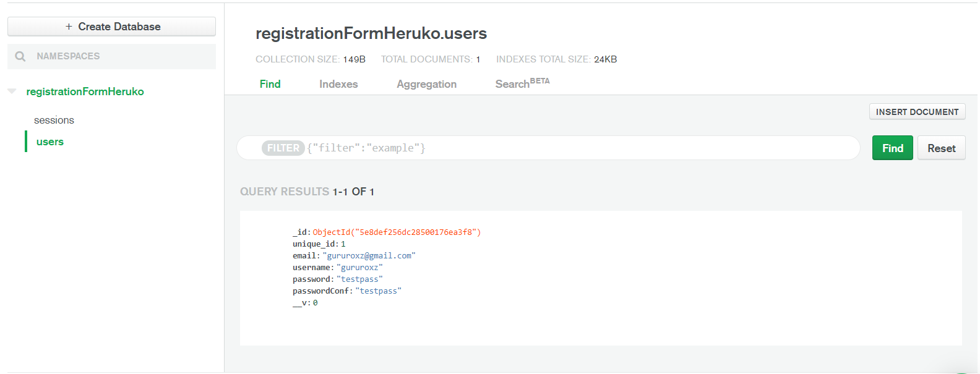Image resolution: width=980 pixels, height=374 pixels.
Task: Run the query with green Find button
Action: pos(892,148)
